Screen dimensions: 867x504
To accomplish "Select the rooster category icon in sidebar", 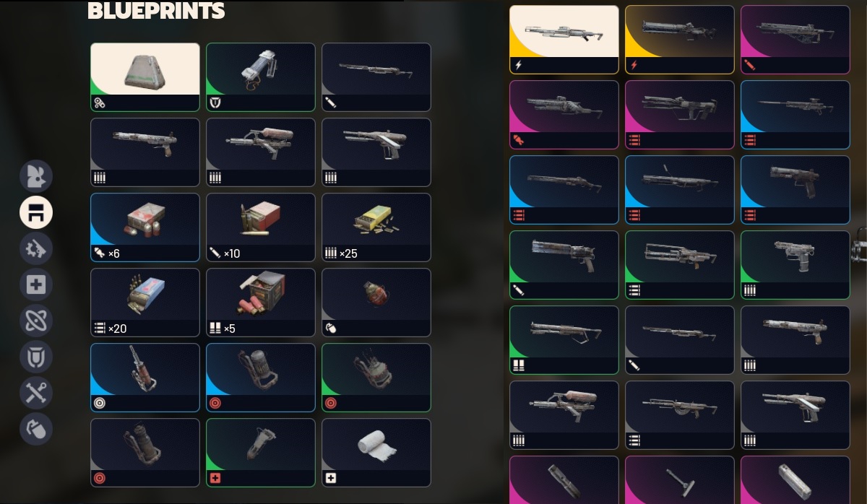I will pos(35,176).
